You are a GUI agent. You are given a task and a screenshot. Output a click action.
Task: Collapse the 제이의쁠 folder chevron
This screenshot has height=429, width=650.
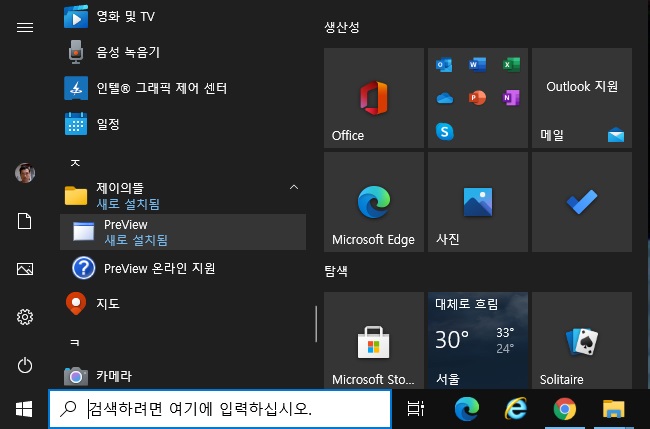293,187
